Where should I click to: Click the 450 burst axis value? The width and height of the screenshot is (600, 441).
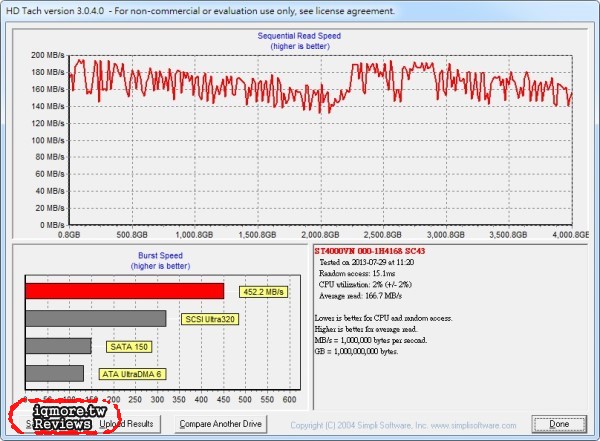(223, 400)
